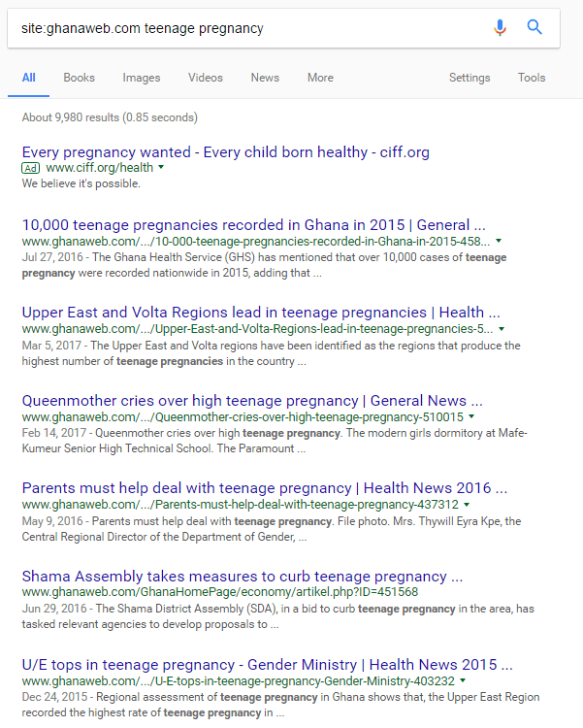This screenshot has width=583, height=728.
Task: Switch to the Books tab
Action: pyautogui.click(x=80, y=78)
